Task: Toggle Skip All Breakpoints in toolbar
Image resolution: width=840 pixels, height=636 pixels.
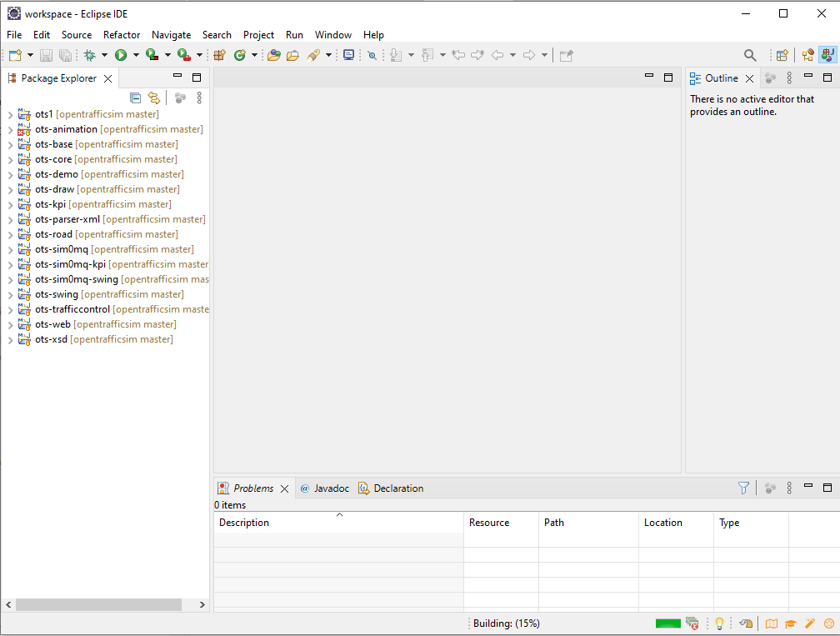Action: tap(372, 55)
